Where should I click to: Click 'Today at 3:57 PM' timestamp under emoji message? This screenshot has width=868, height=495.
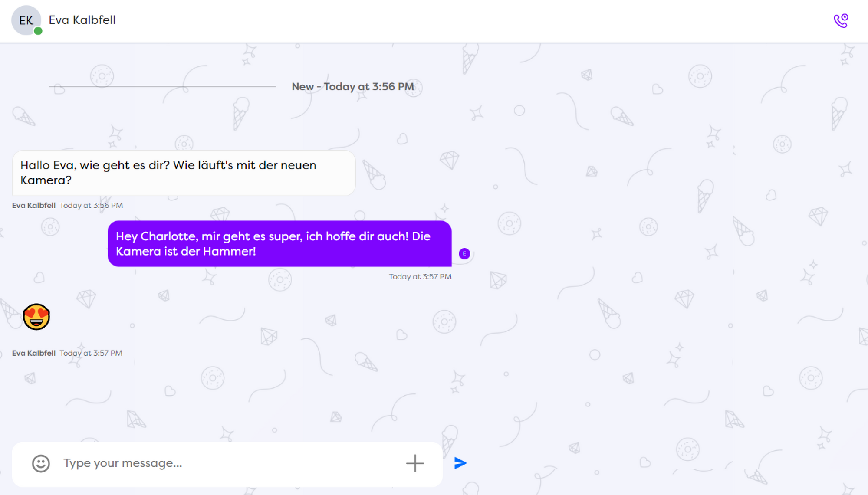point(91,353)
